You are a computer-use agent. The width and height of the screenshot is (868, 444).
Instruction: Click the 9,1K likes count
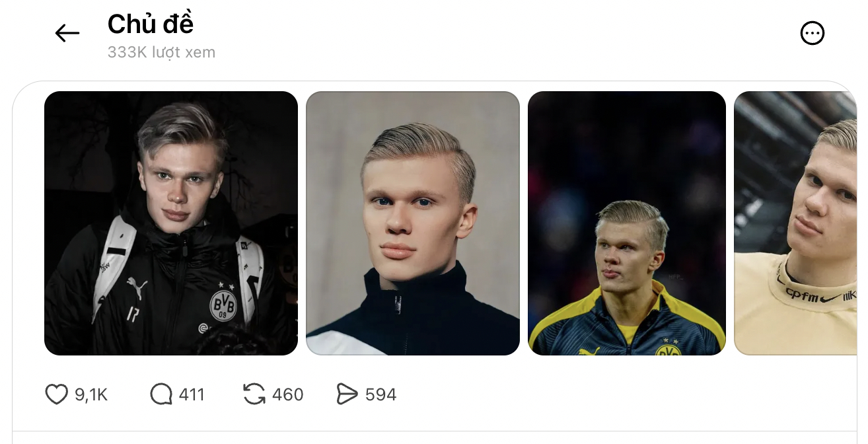pyautogui.click(x=91, y=395)
